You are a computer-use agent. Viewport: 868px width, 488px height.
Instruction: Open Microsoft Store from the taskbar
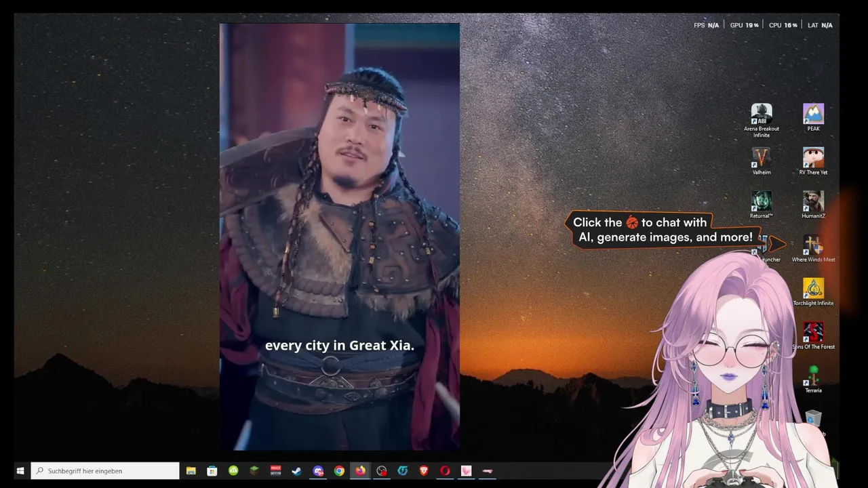point(212,470)
